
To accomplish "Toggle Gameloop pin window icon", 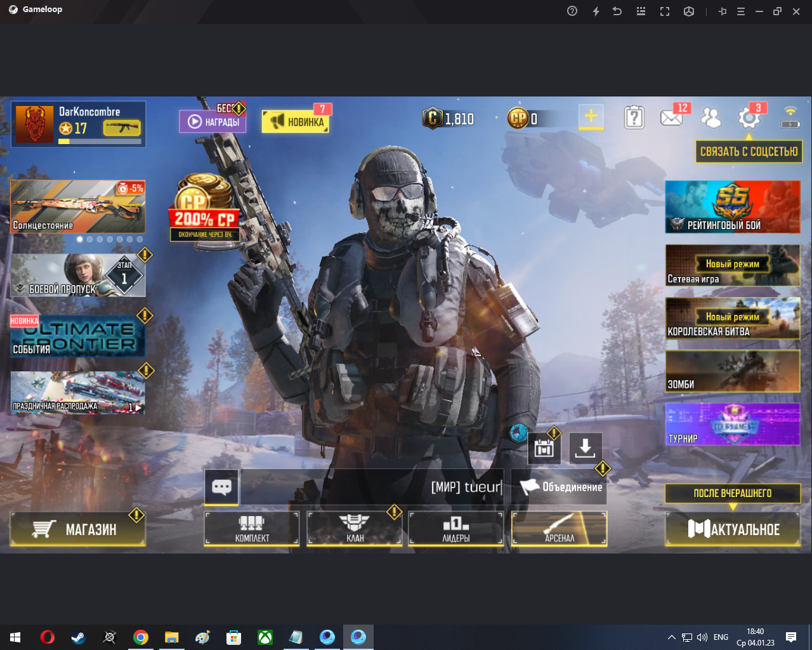I will point(722,11).
